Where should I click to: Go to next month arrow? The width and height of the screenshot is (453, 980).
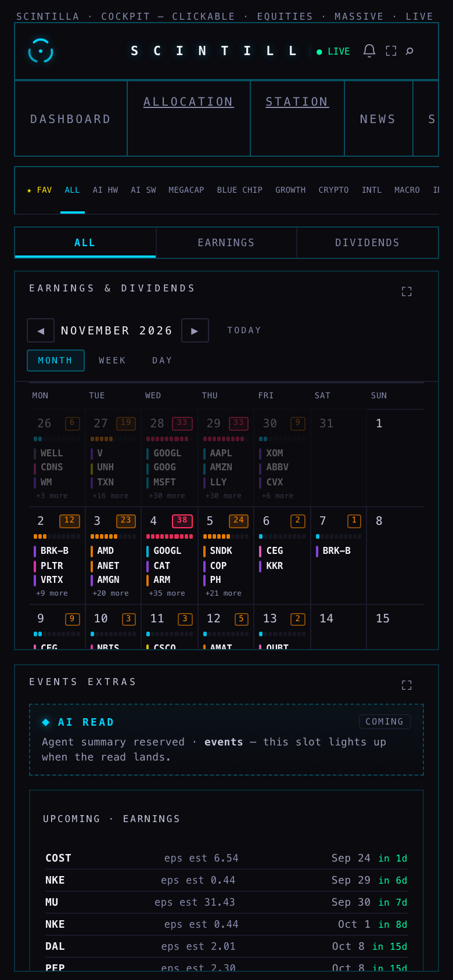coord(195,330)
